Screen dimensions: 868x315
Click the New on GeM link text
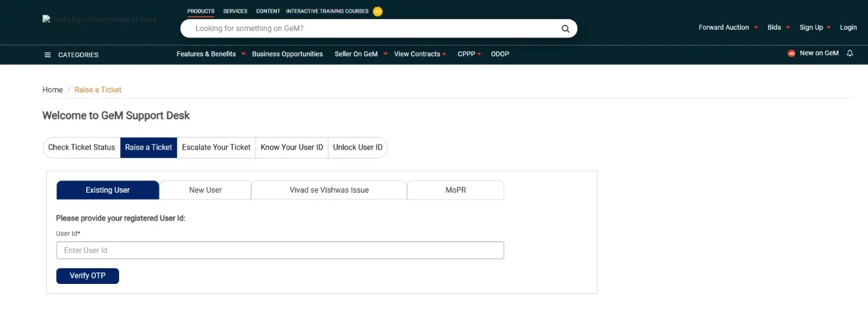[x=819, y=53]
